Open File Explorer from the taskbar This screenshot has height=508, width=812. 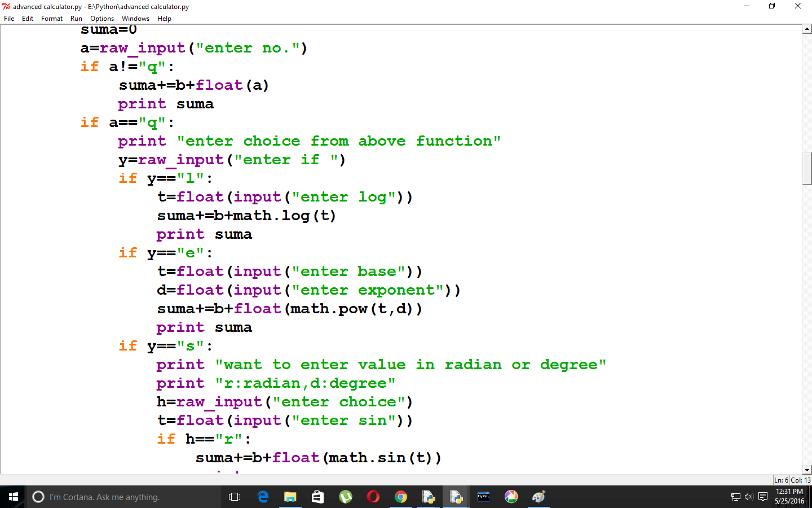tap(290, 497)
